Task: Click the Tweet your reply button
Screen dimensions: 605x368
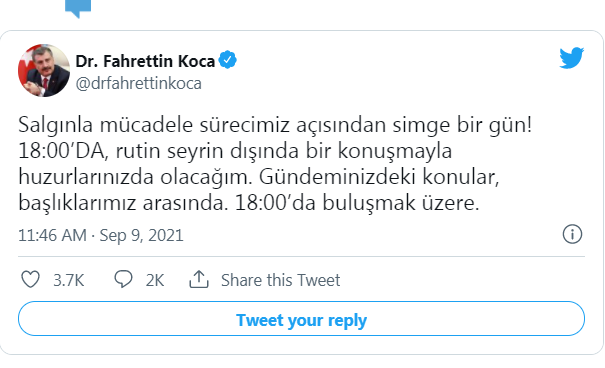Action: (x=301, y=319)
